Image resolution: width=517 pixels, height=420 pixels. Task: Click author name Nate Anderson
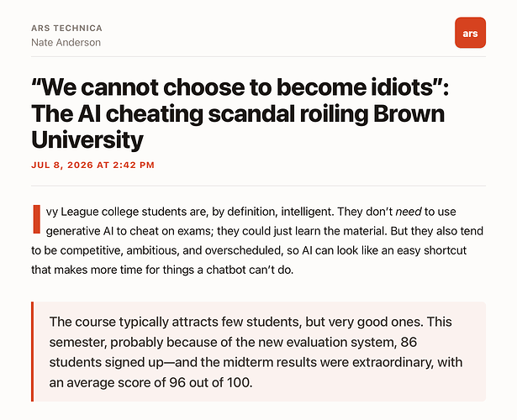pyautogui.click(x=66, y=43)
